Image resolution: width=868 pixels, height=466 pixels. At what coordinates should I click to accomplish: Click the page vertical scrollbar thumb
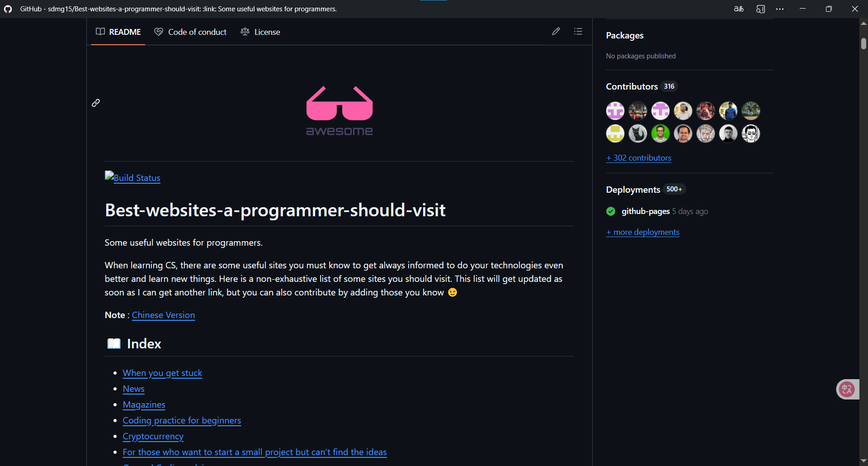(x=863, y=43)
